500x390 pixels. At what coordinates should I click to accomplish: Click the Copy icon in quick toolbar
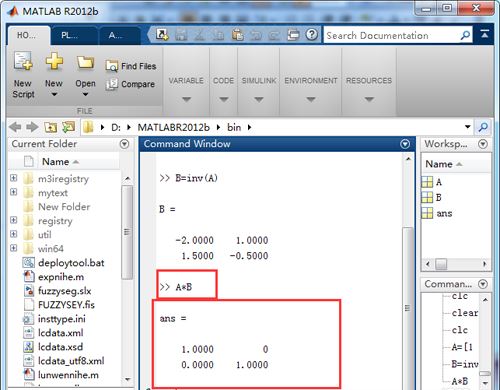[x=218, y=35]
